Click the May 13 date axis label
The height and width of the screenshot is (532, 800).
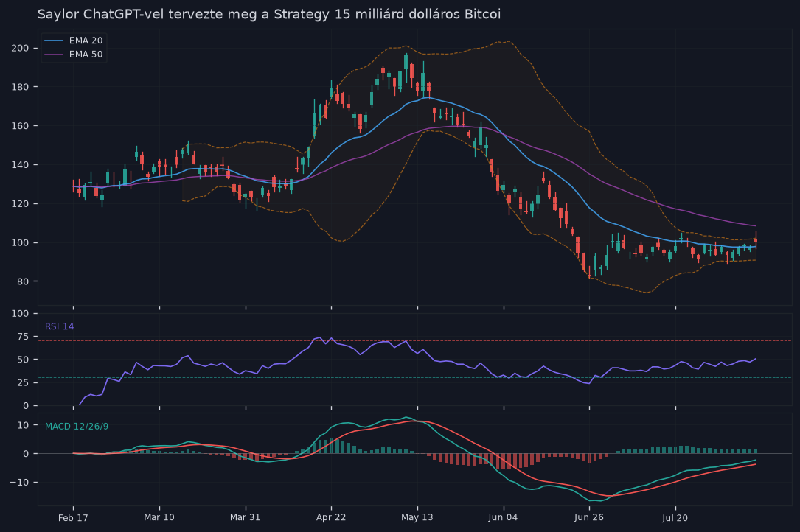point(417,517)
